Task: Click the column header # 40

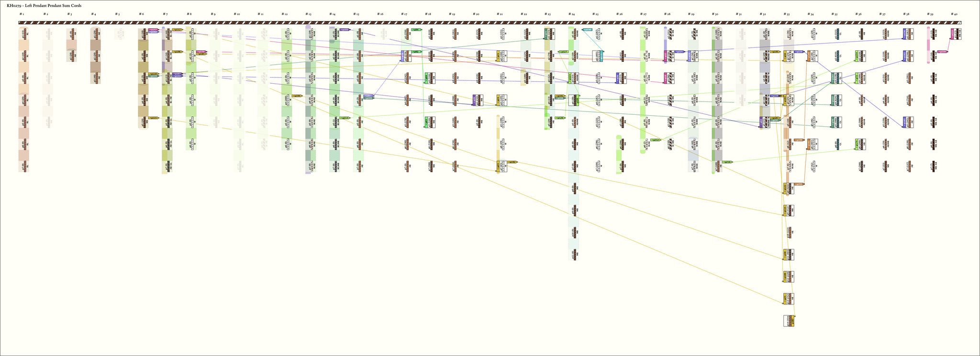Action: click(955, 14)
